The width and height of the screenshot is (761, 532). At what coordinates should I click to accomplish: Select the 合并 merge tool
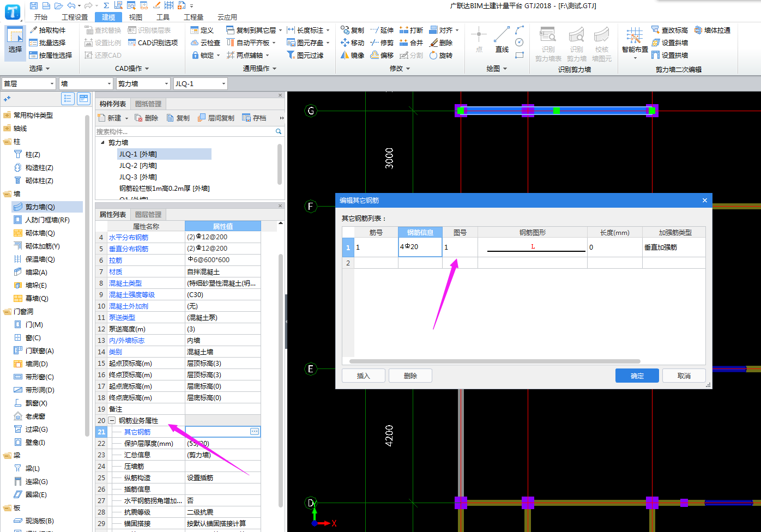click(x=411, y=43)
